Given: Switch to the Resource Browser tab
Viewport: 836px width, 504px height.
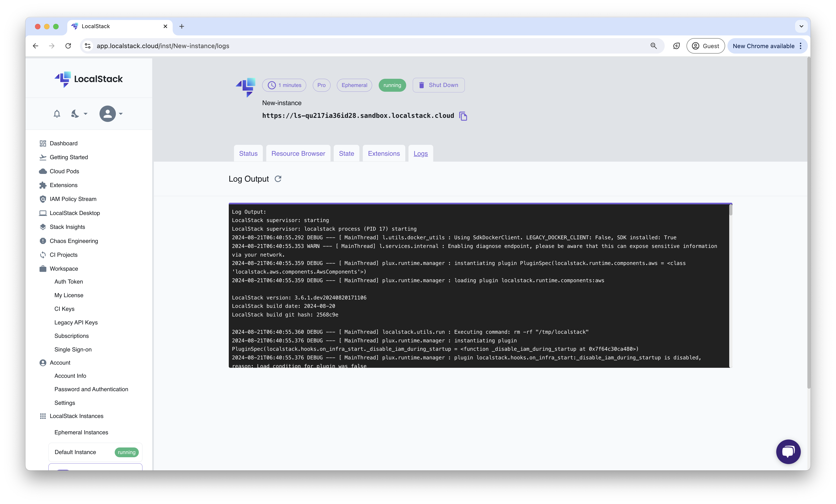Looking at the screenshot, I should tap(298, 154).
